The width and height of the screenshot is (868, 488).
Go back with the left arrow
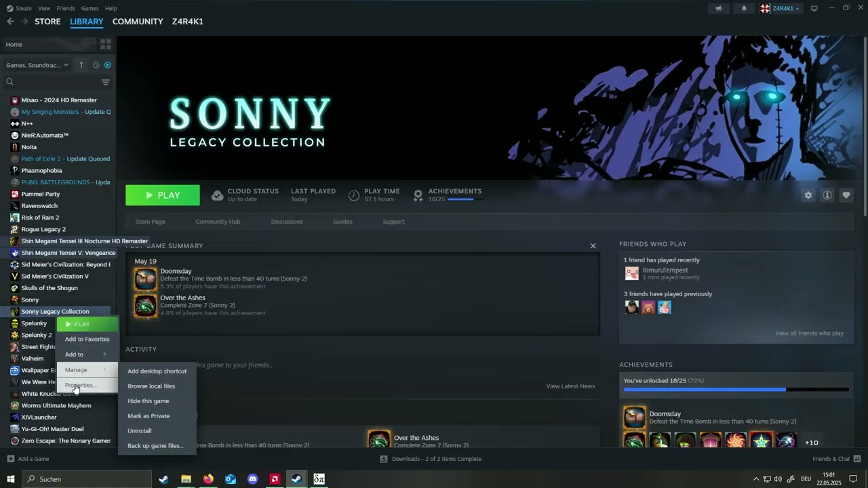click(10, 22)
